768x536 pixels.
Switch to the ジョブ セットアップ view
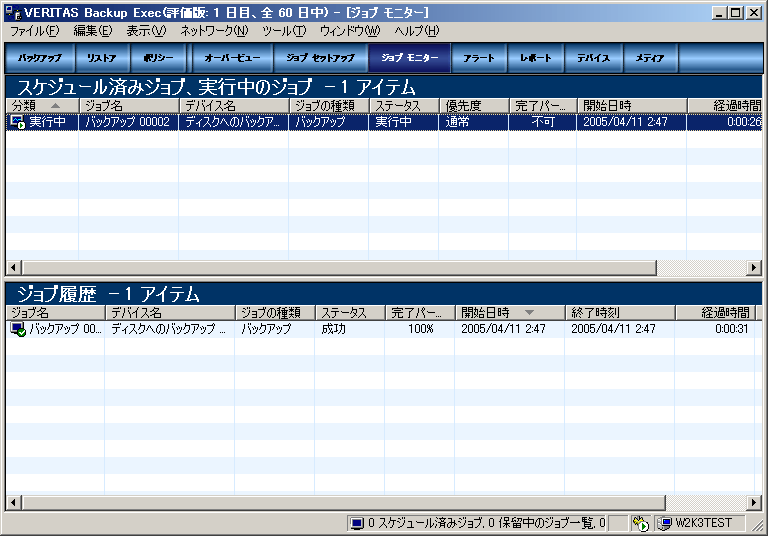320,58
